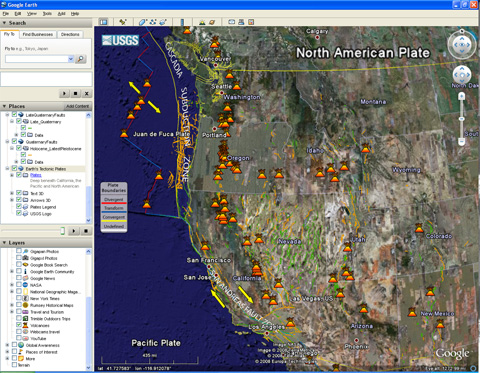The width and height of the screenshot is (480, 373).
Task: Click the search results play button
Action: click(64, 94)
